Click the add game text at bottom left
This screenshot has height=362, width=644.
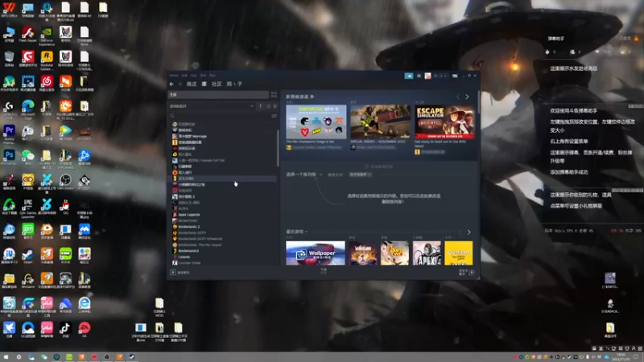[184, 273]
